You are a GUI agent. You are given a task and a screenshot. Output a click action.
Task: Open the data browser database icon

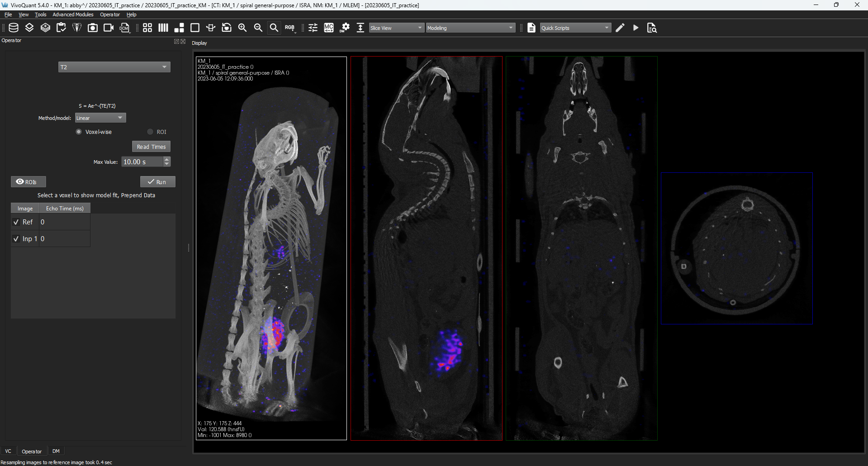(x=14, y=28)
